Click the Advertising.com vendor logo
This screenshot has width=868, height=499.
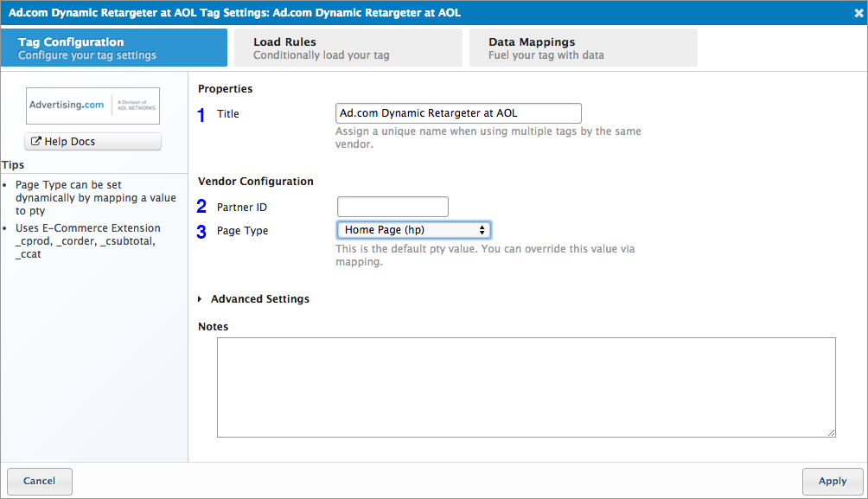(x=93, y=105)
